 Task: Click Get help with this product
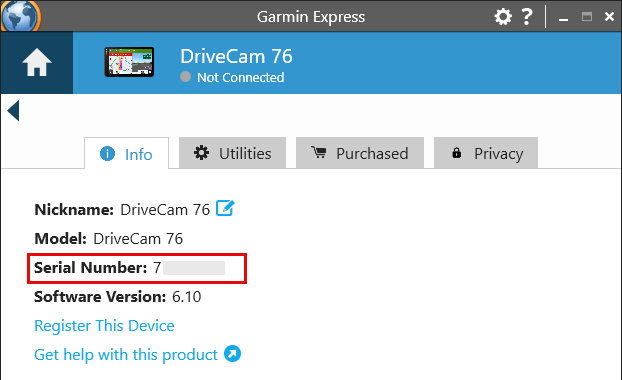click(x=126, y=355)
